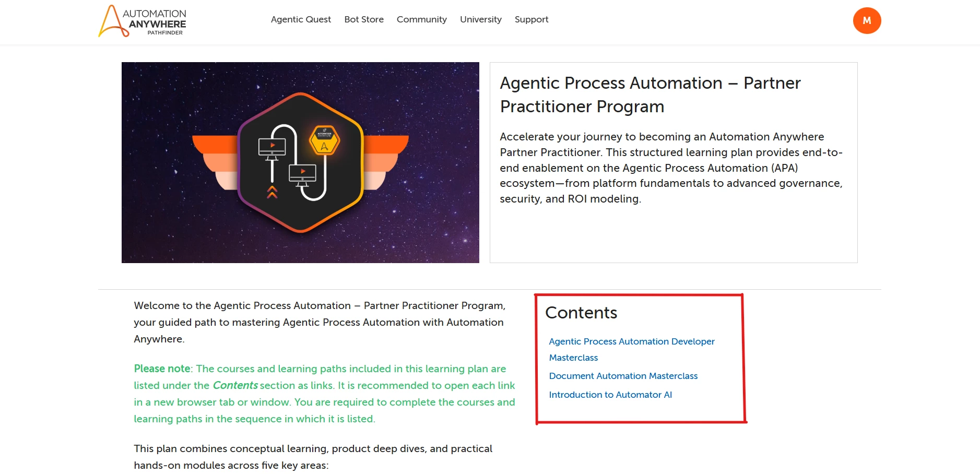The height and width of the screenshot is (474, 980).
Task: Click the program badge banner image
Action: tap(300, 162)
